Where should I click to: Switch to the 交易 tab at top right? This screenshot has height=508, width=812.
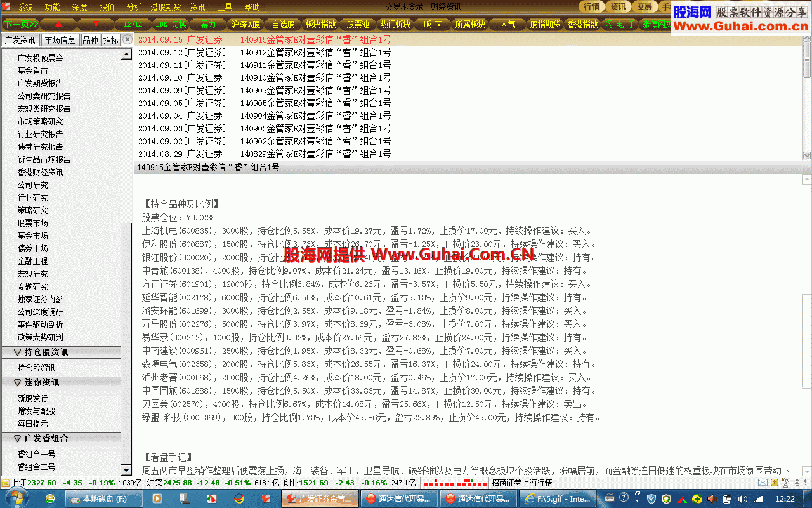pos(644,7)
